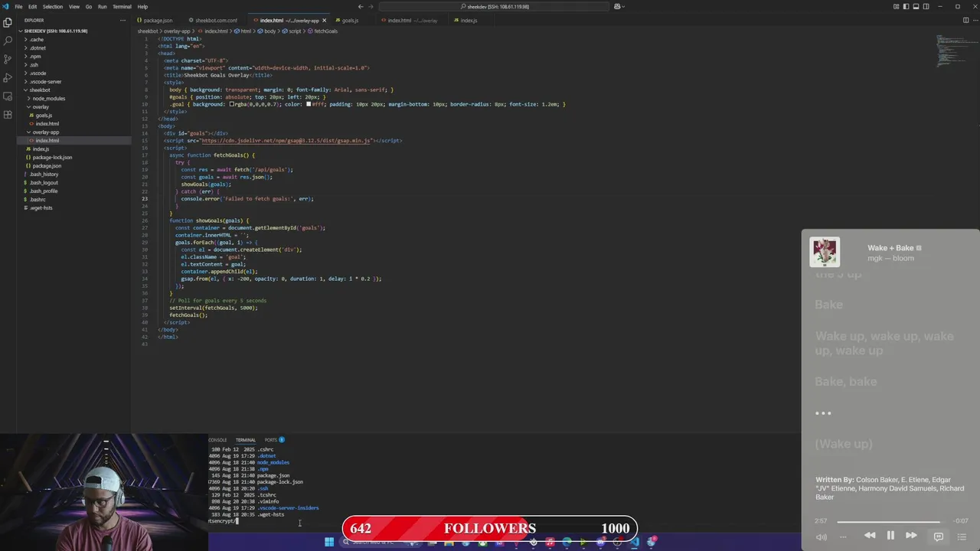This screenshot has height=551, width=980.
Task: Click the fetchGoals breadcrumb item
Action: tap(323, 31)
